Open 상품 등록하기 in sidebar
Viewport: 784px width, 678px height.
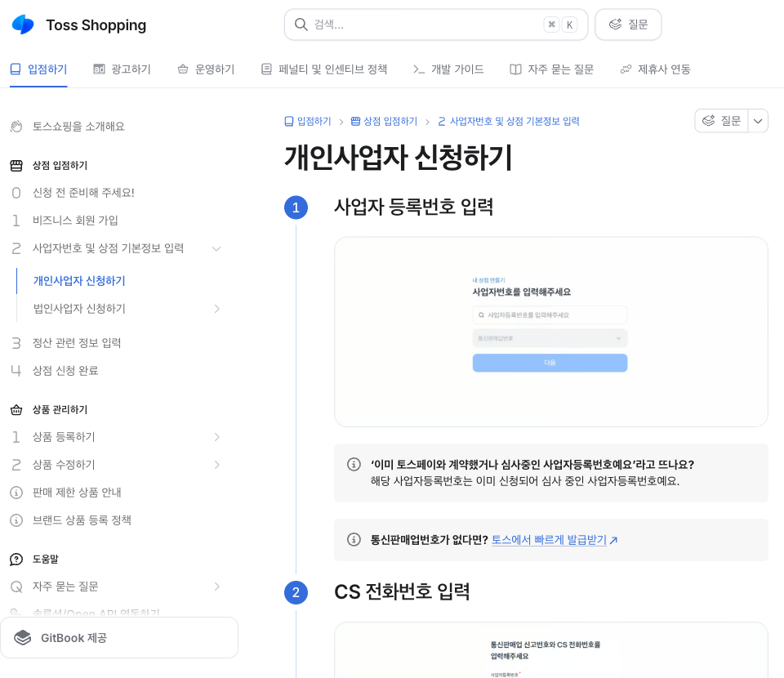tap(64, 436)
